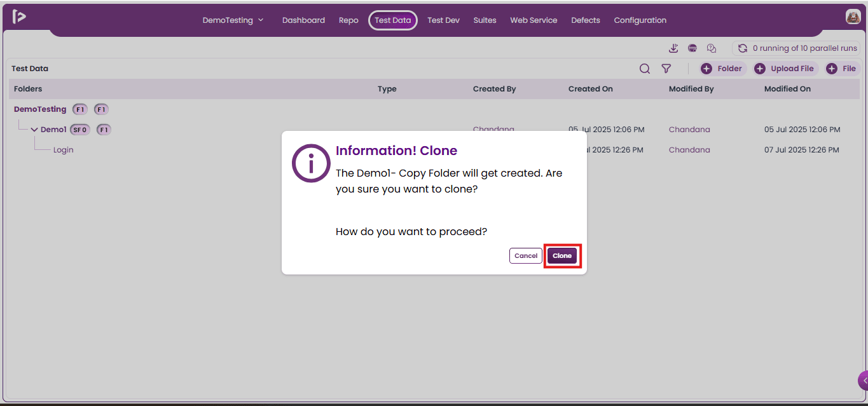
Task: Select the Login file row
Action: (x=64, y=150)
